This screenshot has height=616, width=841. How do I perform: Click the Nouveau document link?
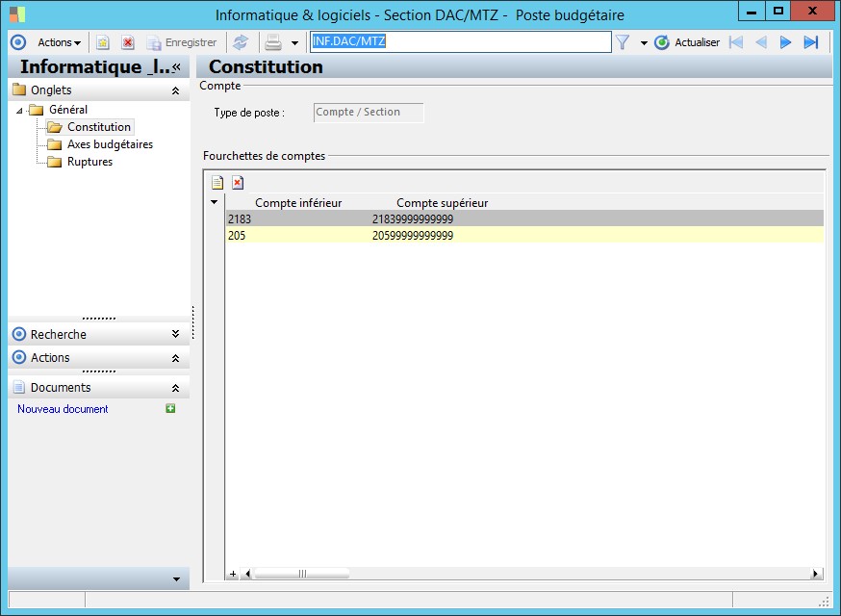coord(63,409)
